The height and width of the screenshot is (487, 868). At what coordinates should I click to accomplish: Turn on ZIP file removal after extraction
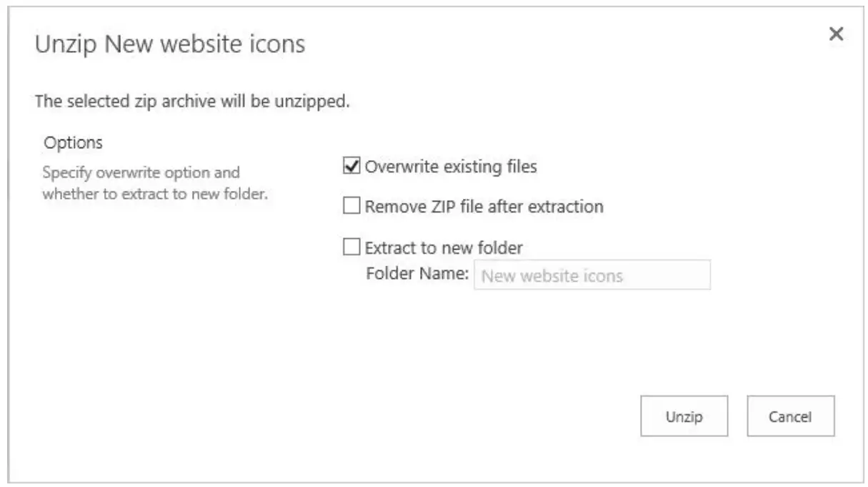pos(352,207)
